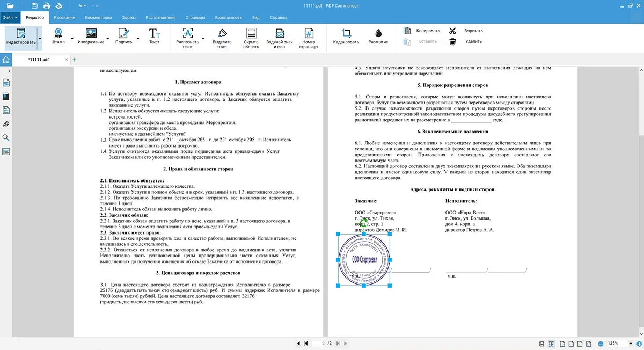Click the Копировать button
Screen dimensions: 644x350
(422, 31)
